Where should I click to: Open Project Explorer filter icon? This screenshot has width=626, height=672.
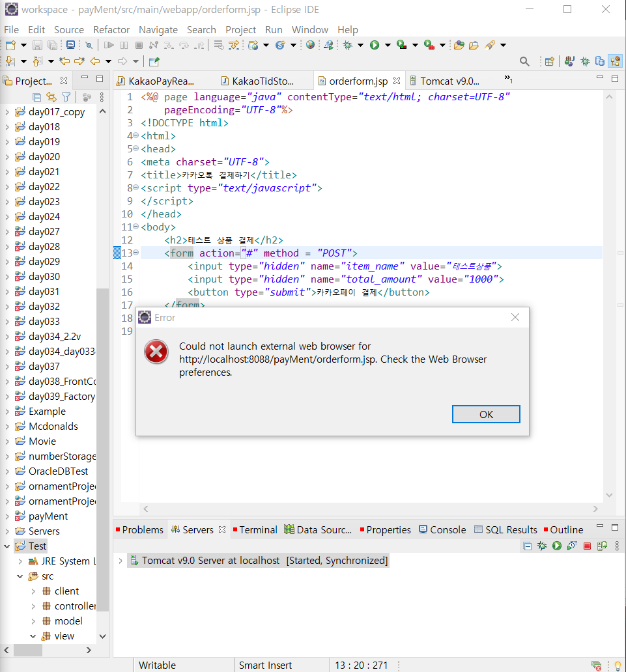click(x=66, y=97)
